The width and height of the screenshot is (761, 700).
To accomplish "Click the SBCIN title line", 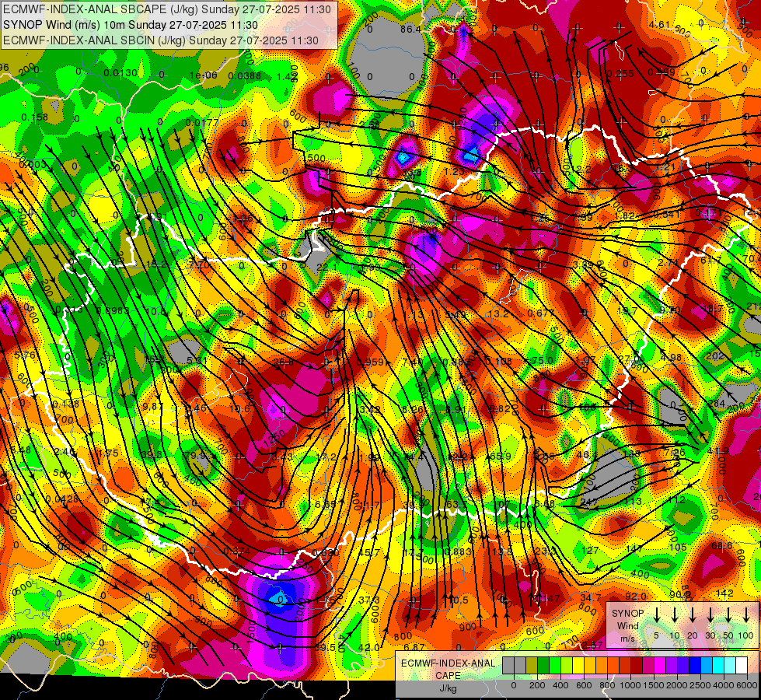I will tap(161, 40).
